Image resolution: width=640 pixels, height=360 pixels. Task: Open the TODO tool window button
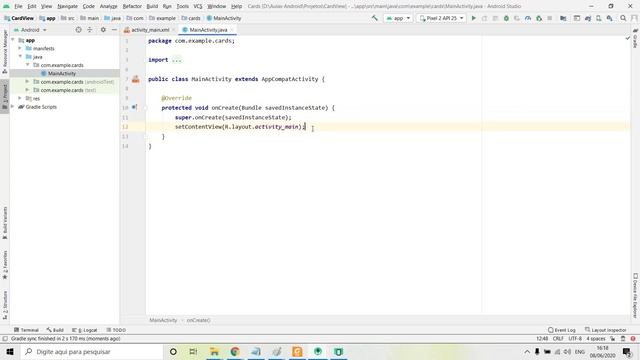116,330
